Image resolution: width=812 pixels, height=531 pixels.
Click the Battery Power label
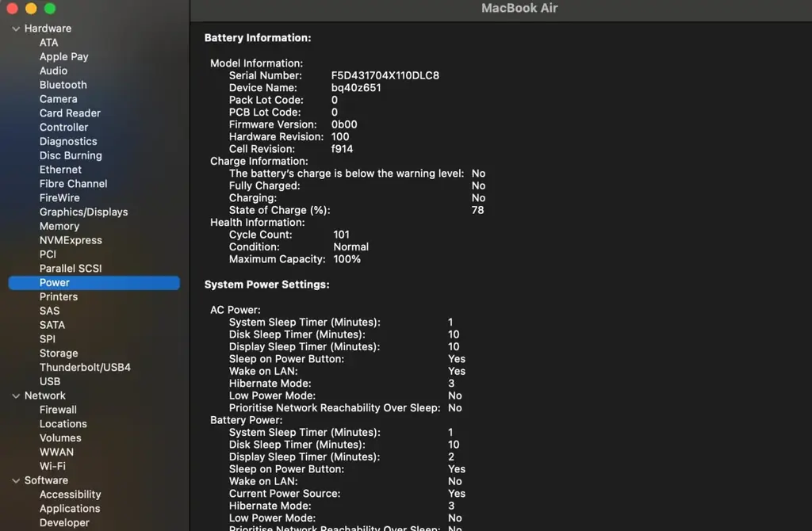[x=246, y=420]
